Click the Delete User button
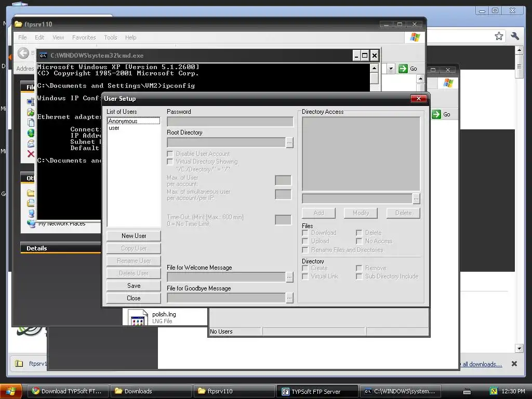Screen dimensions: 532x399 (134, 273)
